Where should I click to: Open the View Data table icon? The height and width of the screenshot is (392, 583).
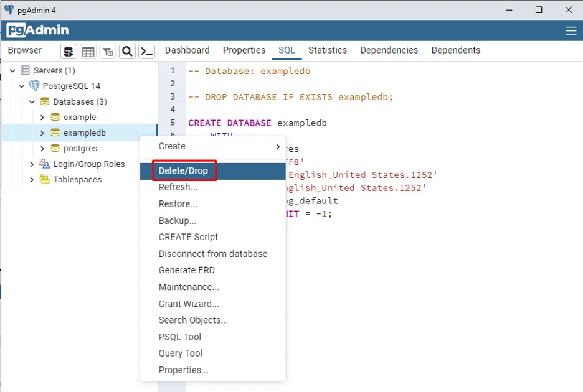pos(88,51)
